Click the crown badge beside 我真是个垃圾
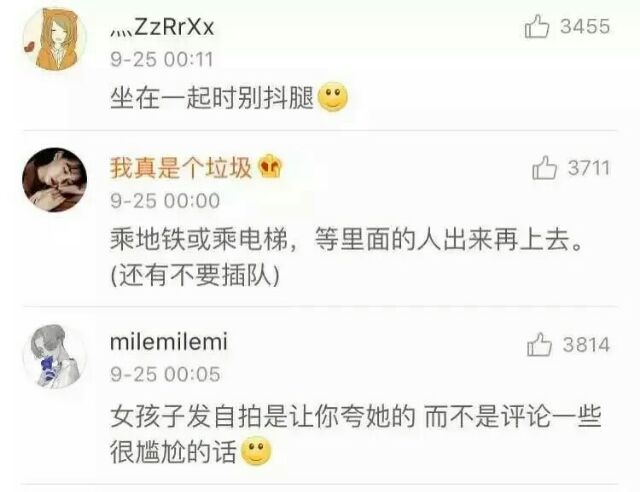640x492 pixels. coord(270,168)
